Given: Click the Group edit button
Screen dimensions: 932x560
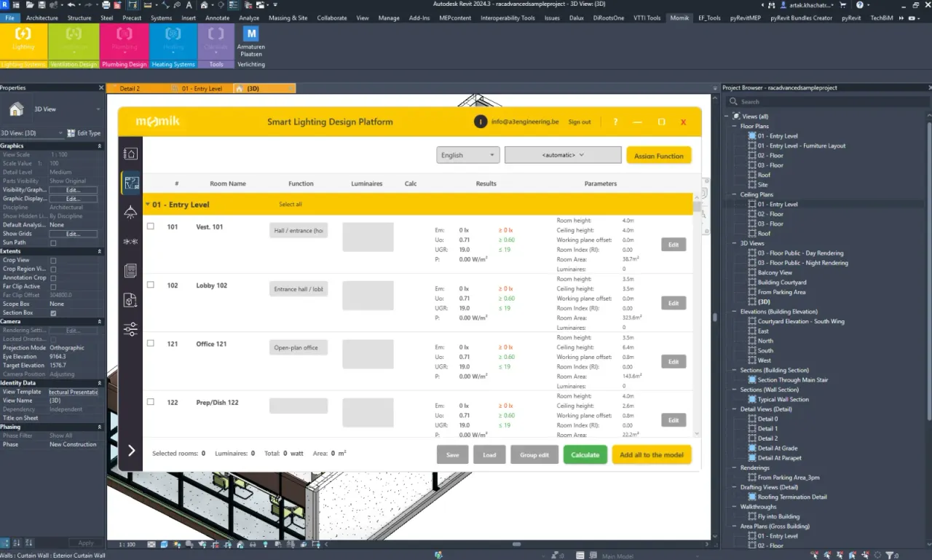Looking at the screenshot, I should pos(534,454).
